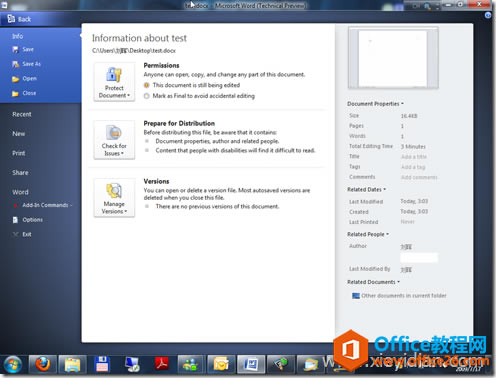Open the Share tab

(x=20, y=173)
